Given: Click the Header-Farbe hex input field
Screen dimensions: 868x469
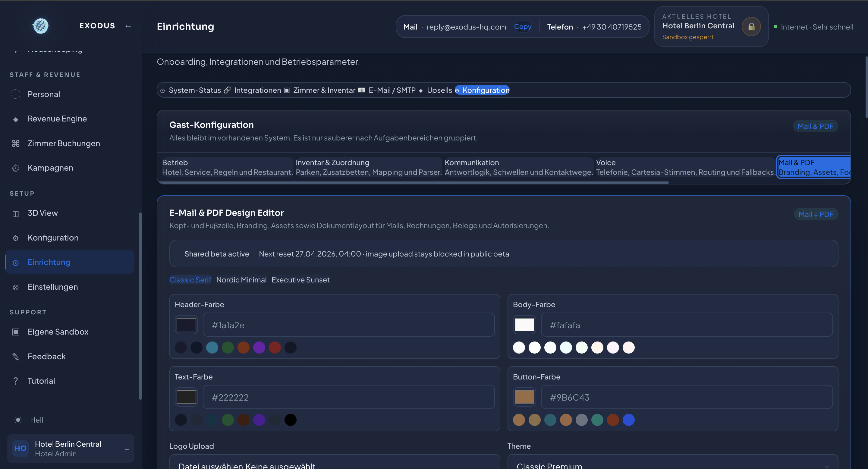Looking at the screenshot, I should [349, 325].
